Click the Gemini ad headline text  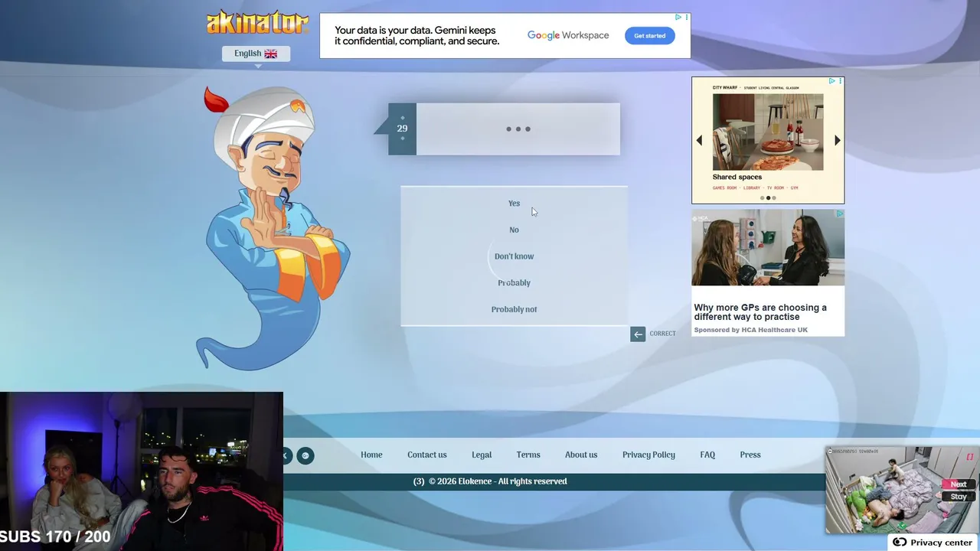[x=417, y=36]
